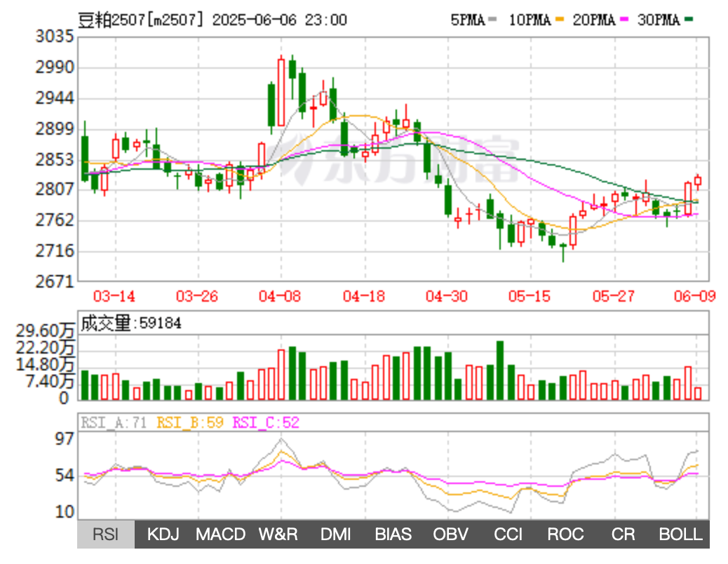Switch to the KDJ indicator tab
The width and height of the screenshot is (728, 564).
click(163, 535)
